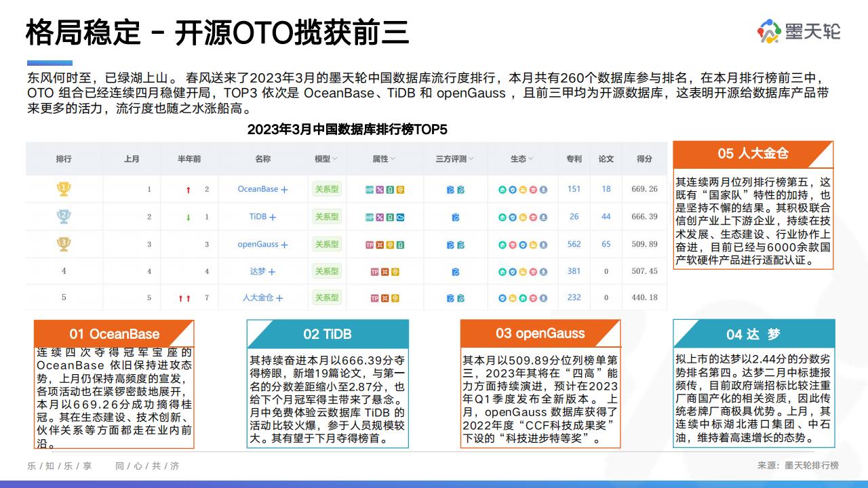
Task: Click the orange attribute icon in openGauss row
Action: click(x=380, y=244)
